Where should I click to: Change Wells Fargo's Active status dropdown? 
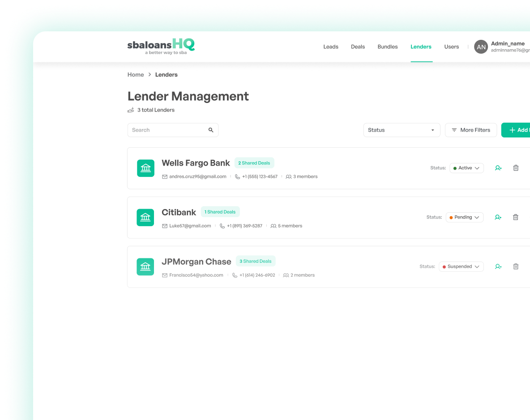coord(466,168)
